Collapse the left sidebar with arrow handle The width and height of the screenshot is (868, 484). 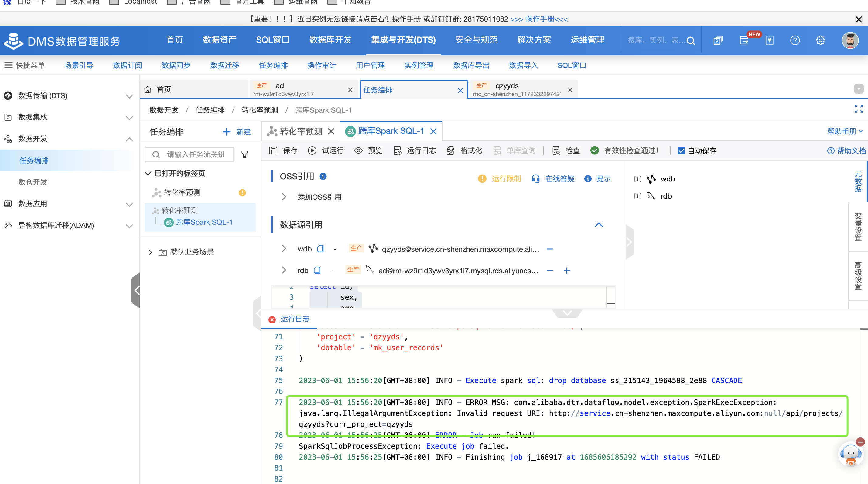pyautogui.click(x=136, y=290)
